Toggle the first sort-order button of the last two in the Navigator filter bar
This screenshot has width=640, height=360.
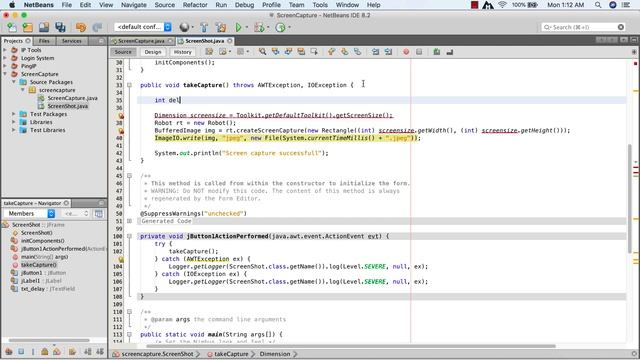click(88, 351)
